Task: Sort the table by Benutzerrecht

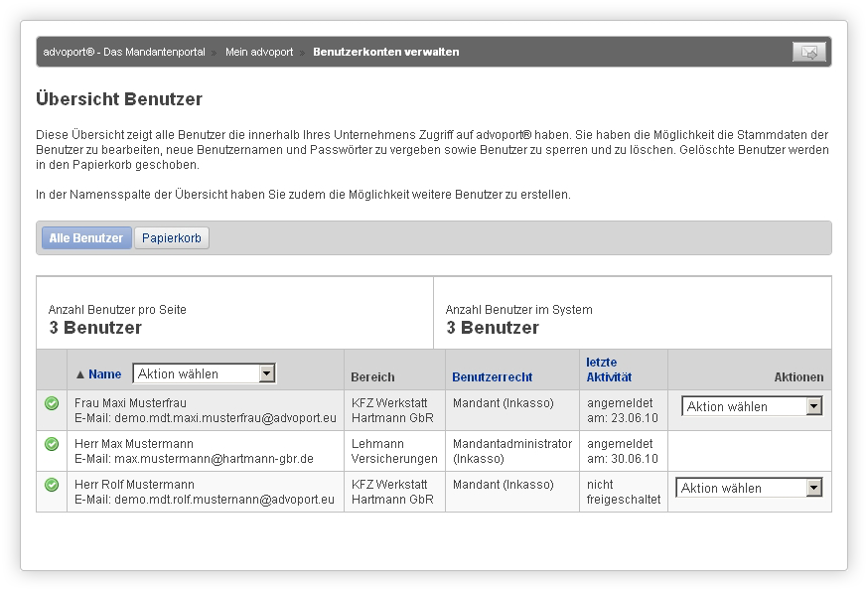Action: coord(493,377)
